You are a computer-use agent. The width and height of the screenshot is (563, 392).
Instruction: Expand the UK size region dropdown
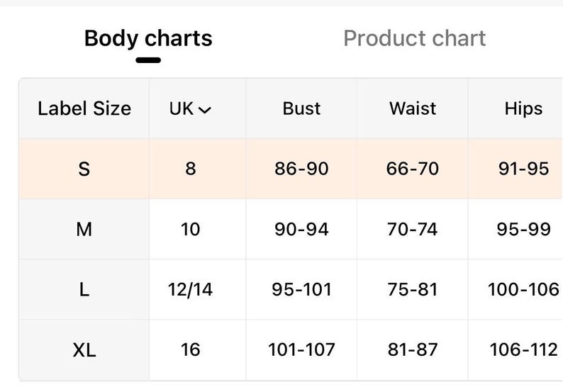point(191,109)
